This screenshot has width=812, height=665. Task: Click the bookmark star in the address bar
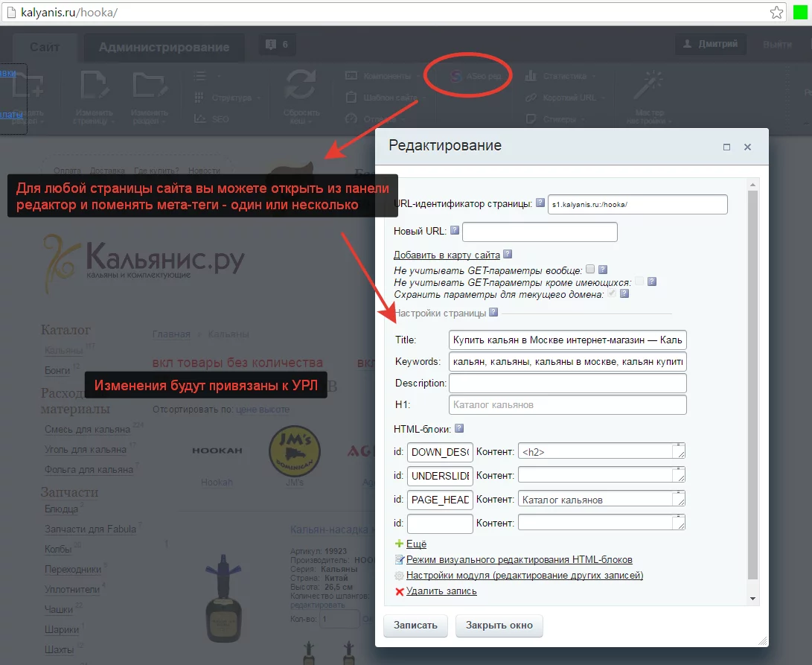tap(776, 13)
